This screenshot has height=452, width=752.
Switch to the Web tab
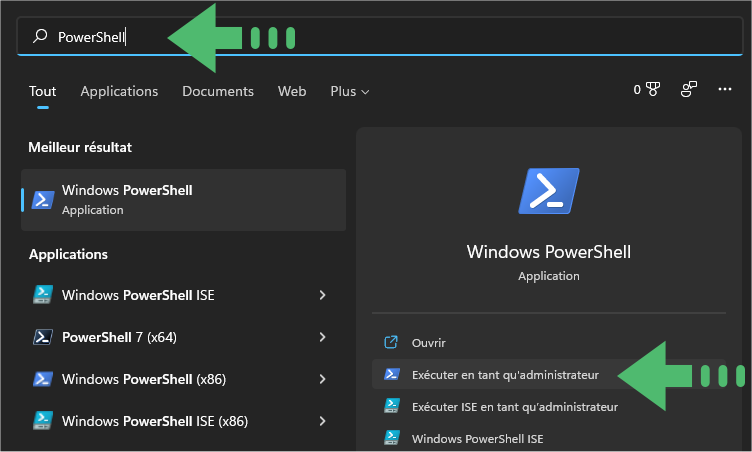[292, 91]
